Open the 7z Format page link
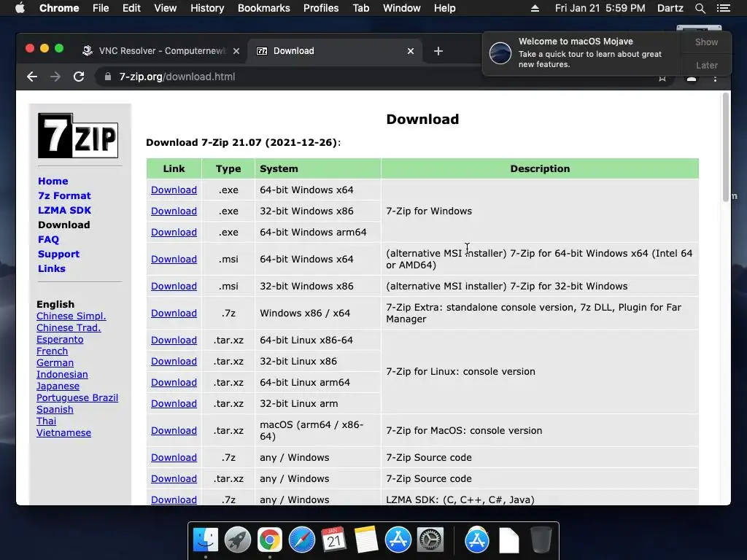Image resolution: width=747 pixels, height=560 pixels. [x=64, y=195]
